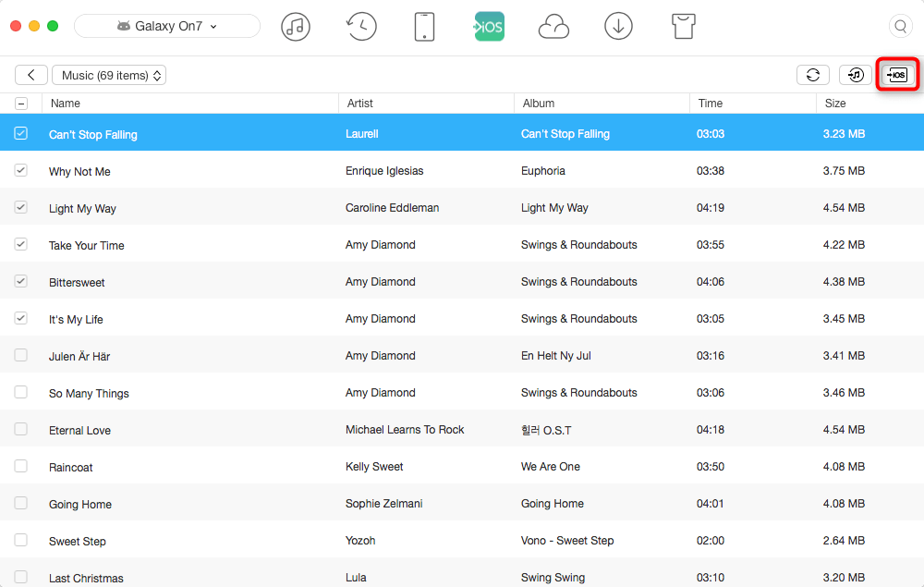Open the Galaxy On7 device dropdown
This screenshot has height=587, width=924.
(167, 27)
